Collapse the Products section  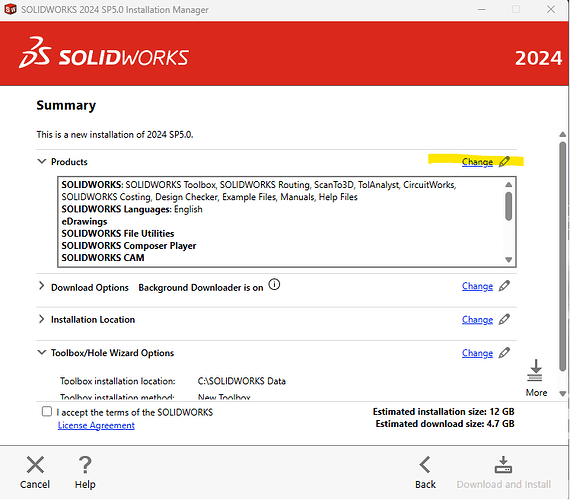coord(42,161)
